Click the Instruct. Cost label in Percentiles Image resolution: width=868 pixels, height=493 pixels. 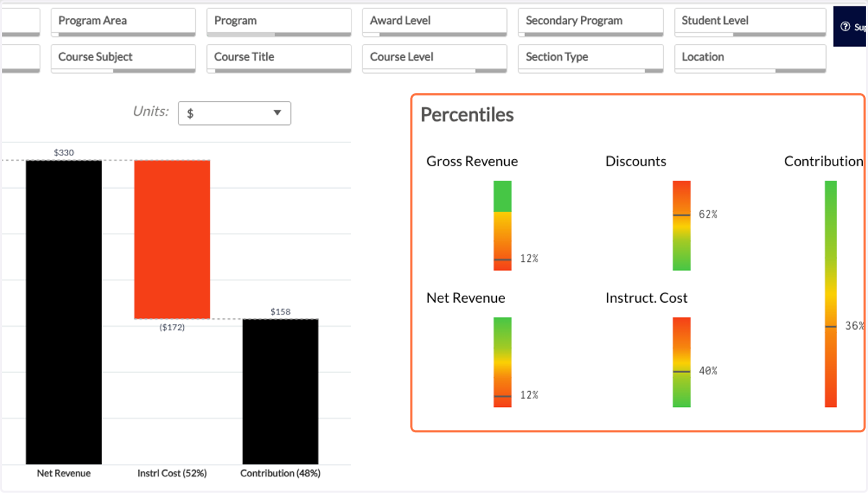647,298
